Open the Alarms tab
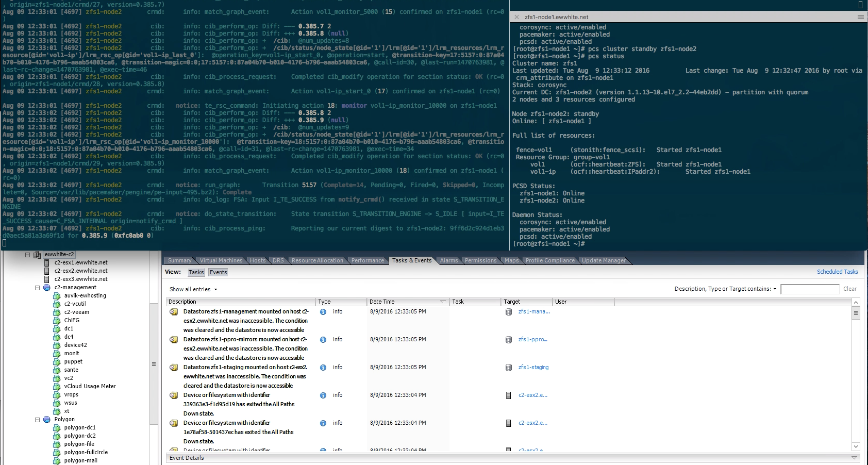Viewport: 868px width, 465px height. tap(449, 260)
